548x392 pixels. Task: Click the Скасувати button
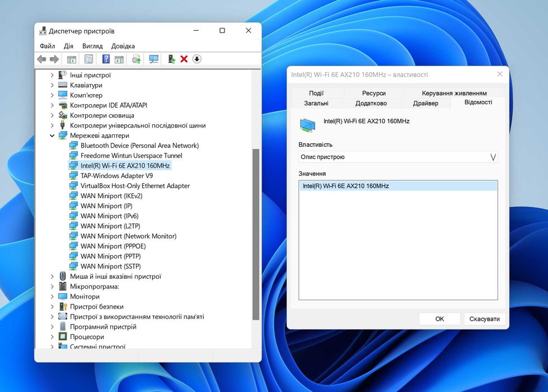[x=484, y=319]
